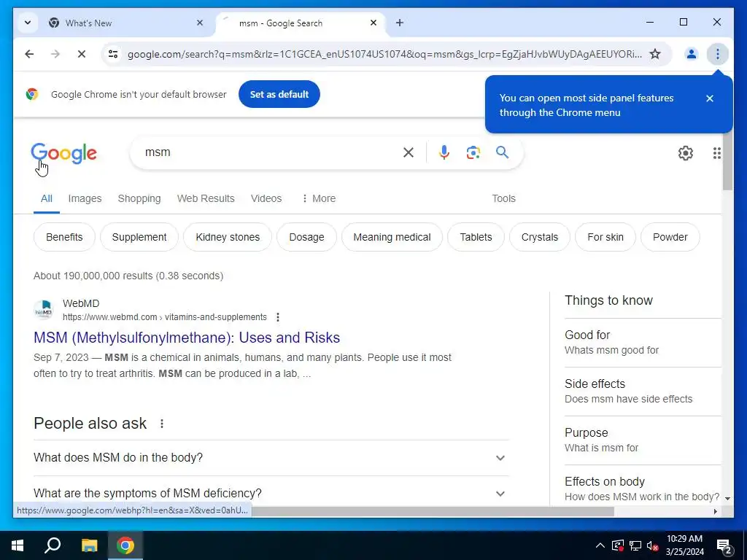
Task: Select the Videos search tab
Action: [266, 198]
